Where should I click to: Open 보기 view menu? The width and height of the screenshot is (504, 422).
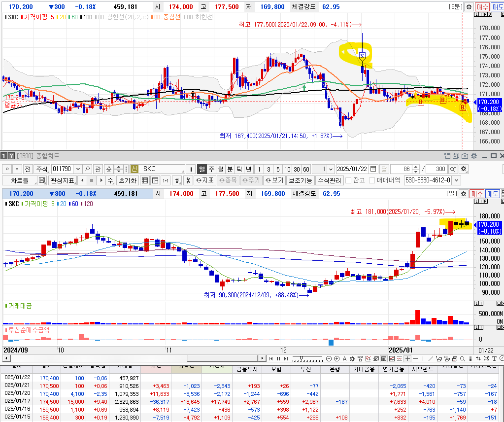pyautogui.click(x=274, y=180)
